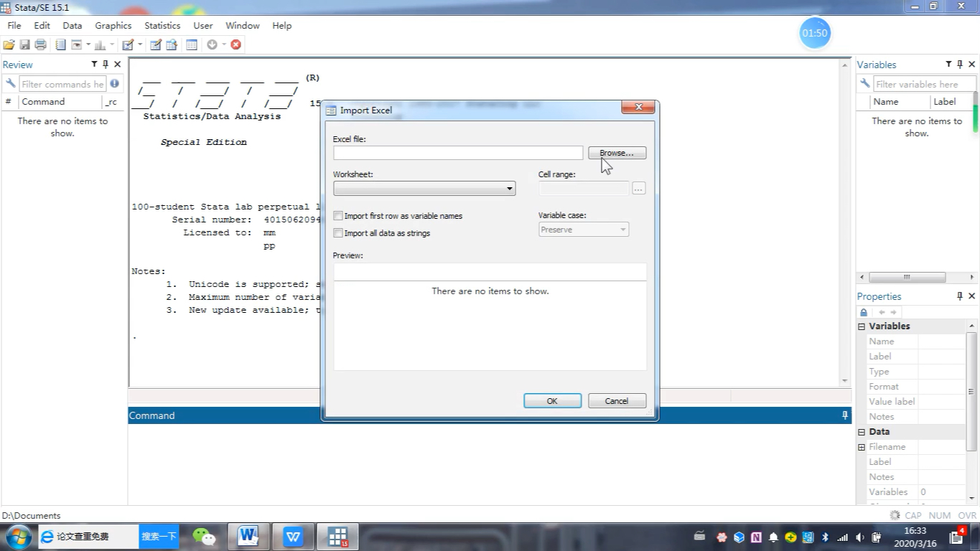Click the Filter commands here field

[x=63, y=84]
